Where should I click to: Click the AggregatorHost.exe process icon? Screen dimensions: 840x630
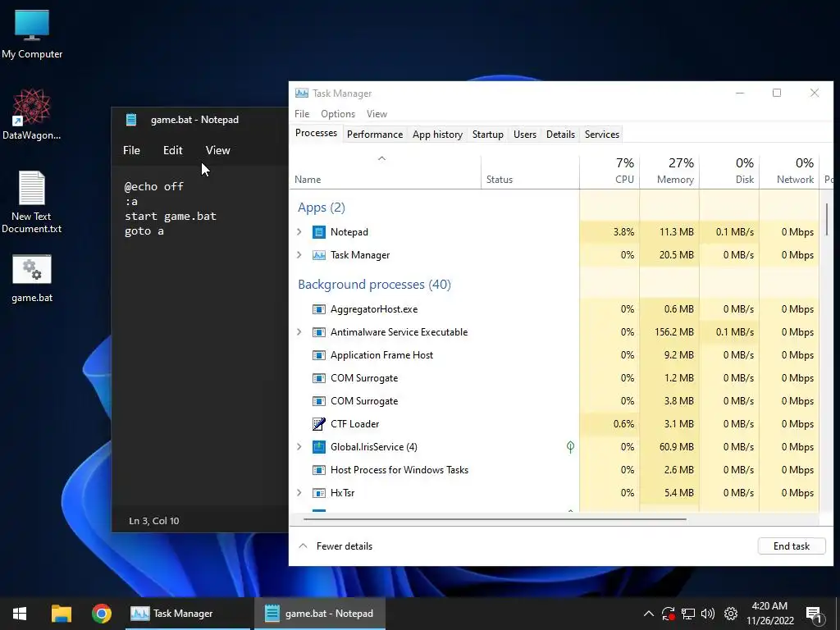click(x=319, y=309)
